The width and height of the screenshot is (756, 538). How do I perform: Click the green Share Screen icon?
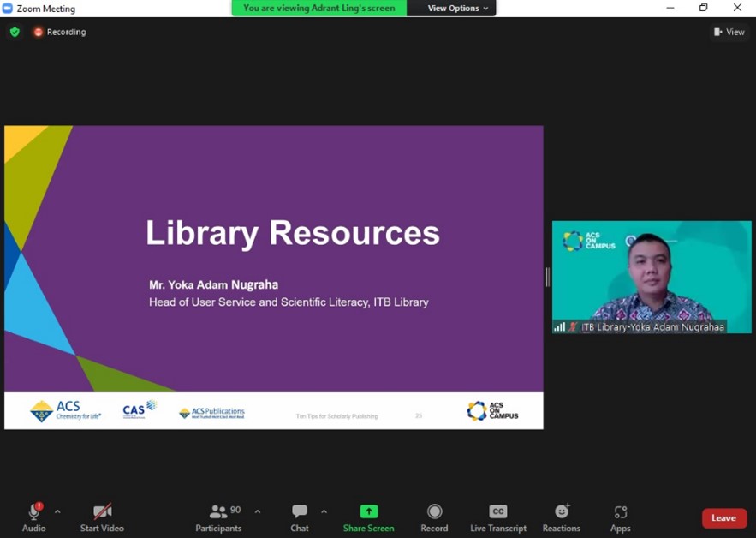point(368,511)
